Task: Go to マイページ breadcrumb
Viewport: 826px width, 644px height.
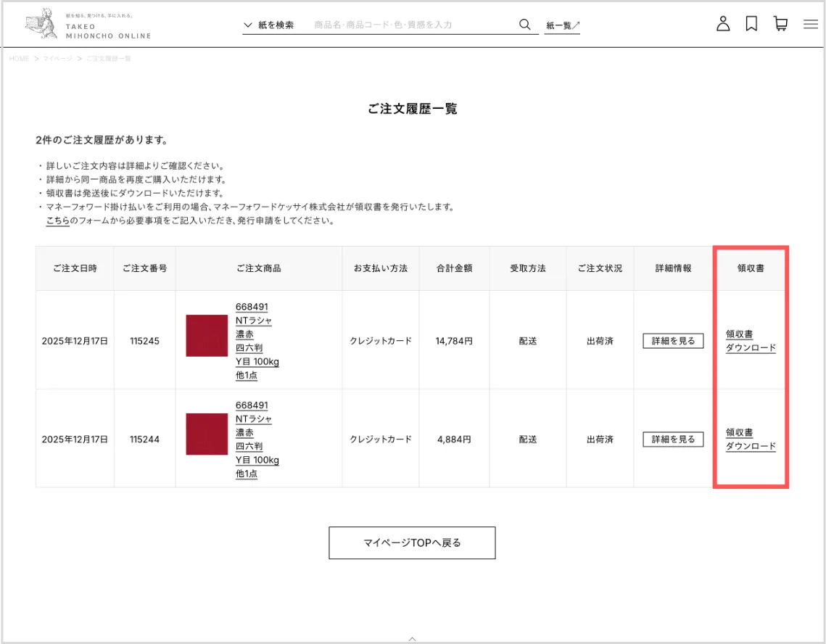Action: pyautogui.click(x=57, y=59)
